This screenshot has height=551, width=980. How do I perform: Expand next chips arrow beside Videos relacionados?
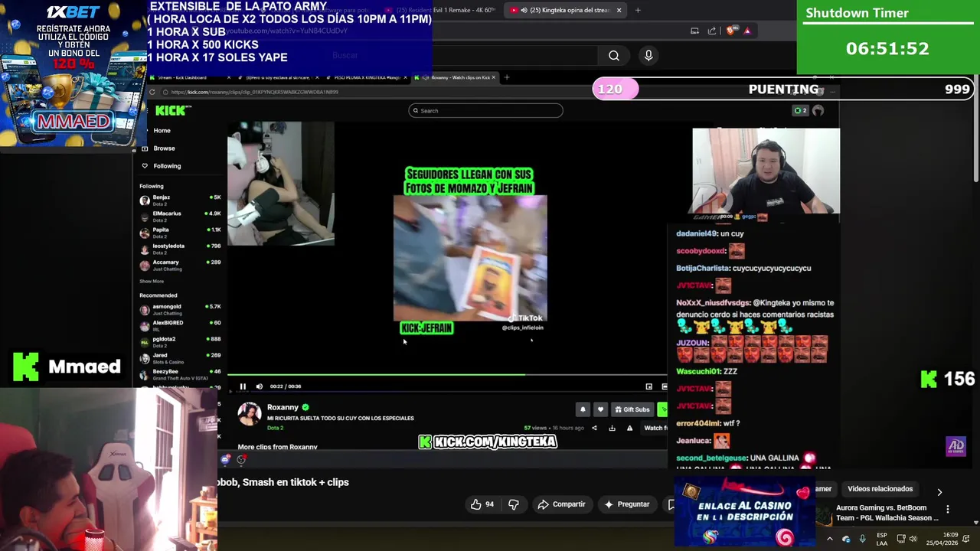pyautogui.click(x=939, y=492)
